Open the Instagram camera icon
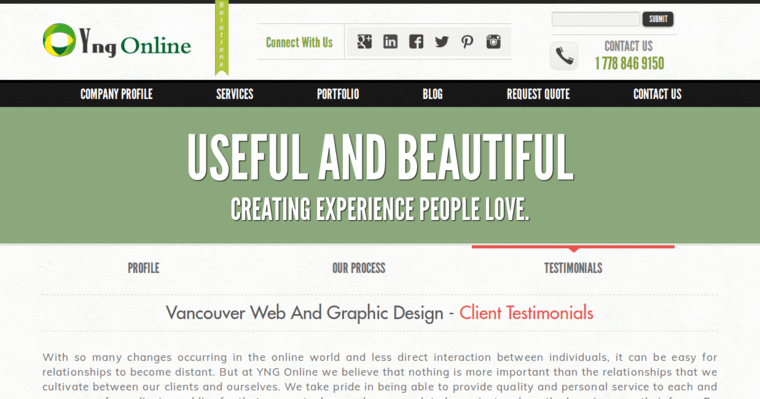Viewport: 760px width, 399px height. click(493, 42)
